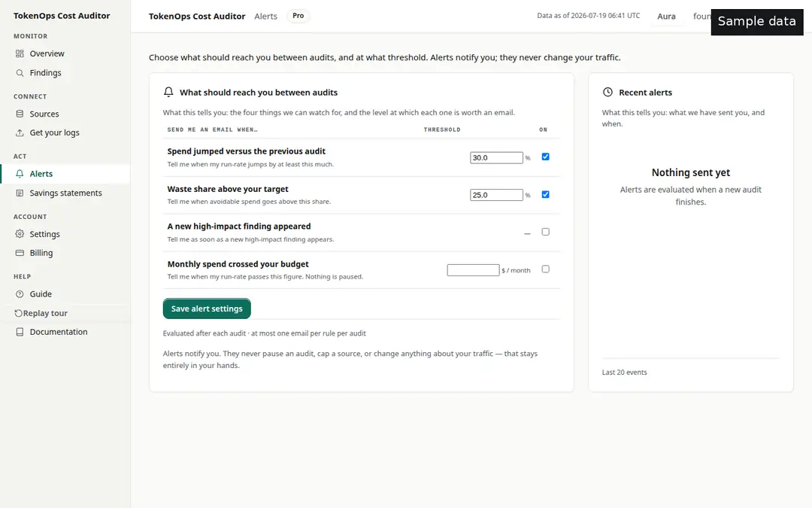Click the Documentation book icon
Viewport: 812px width, 508px height.
click(x=20, y=332)
